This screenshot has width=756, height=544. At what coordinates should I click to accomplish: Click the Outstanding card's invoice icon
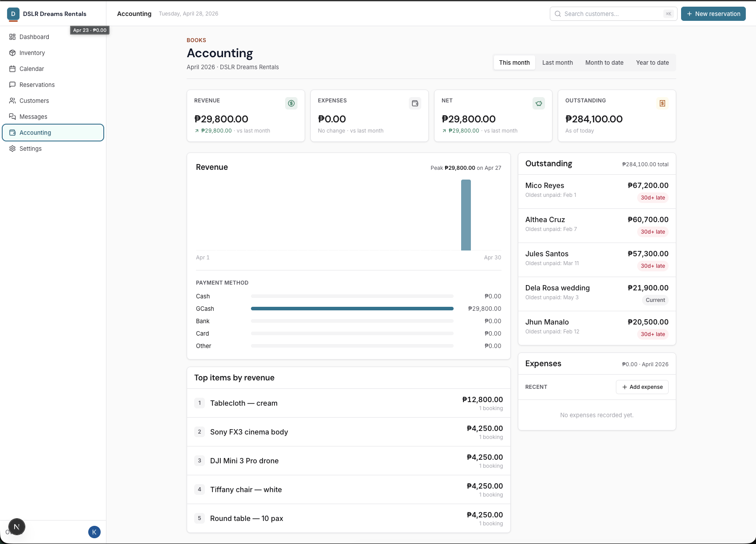coord(662,103)
